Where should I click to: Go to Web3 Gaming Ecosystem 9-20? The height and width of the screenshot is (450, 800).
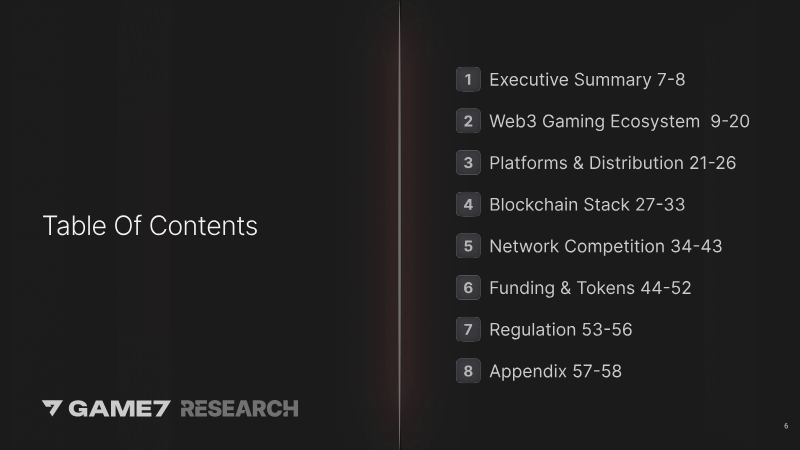click(619, 122)
